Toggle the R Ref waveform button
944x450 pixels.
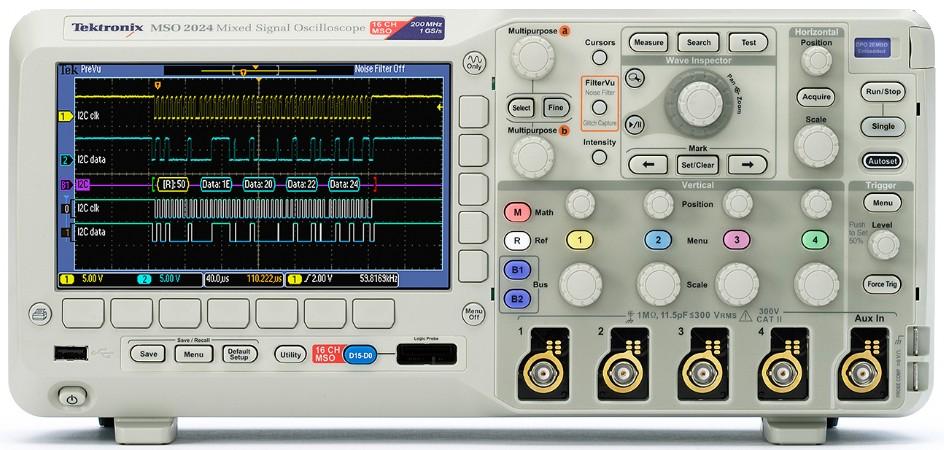[x=518, y=241]
